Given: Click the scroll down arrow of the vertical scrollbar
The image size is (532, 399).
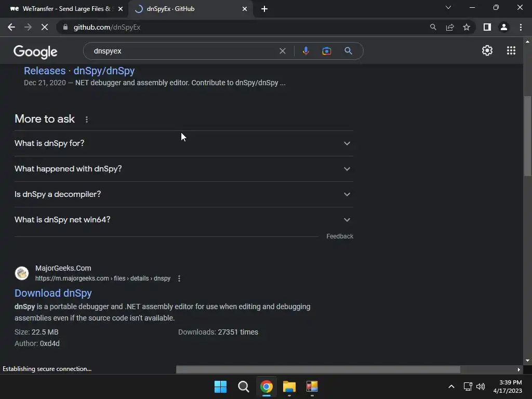Looking at the screenshot, I should (x=528, y=361).
